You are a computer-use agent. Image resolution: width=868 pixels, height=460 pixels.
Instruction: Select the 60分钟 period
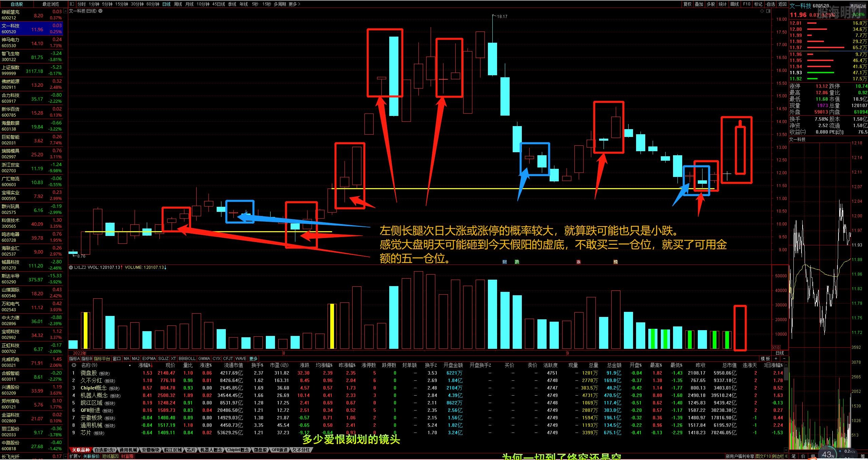(x=153, y=4)
